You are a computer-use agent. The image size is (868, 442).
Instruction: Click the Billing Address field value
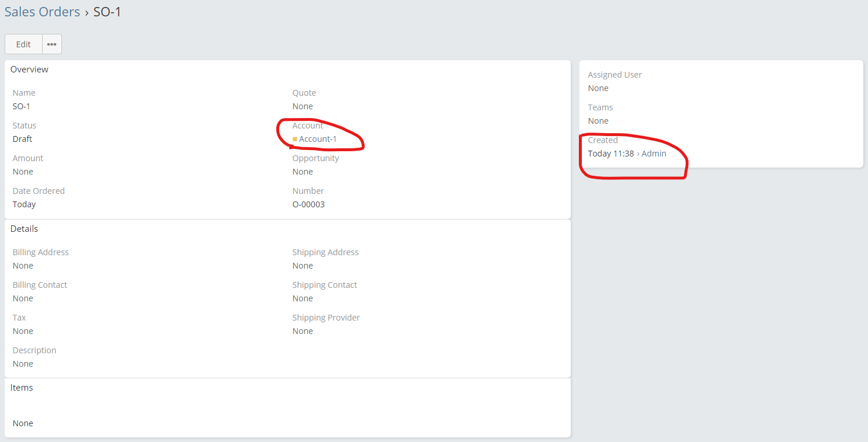[23, 266]
